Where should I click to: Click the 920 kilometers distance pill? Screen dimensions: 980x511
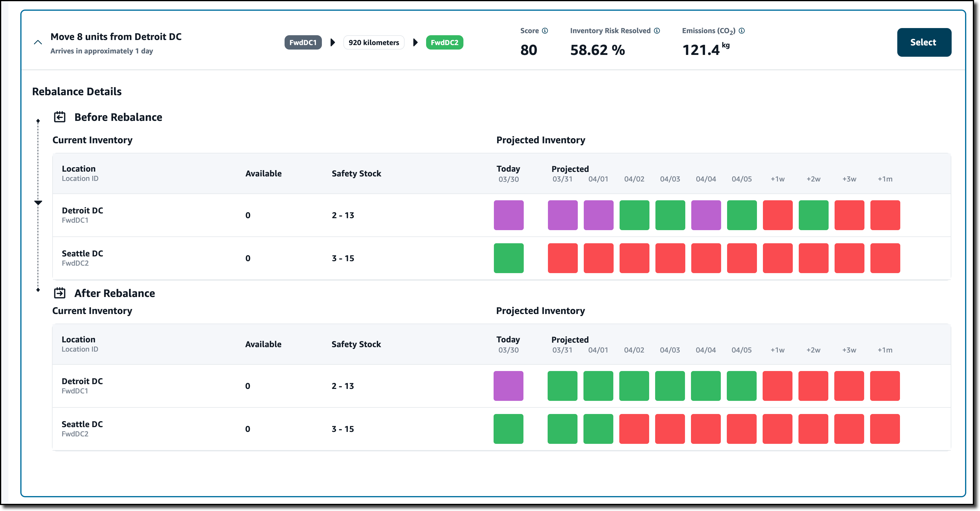tap(374, 42)
